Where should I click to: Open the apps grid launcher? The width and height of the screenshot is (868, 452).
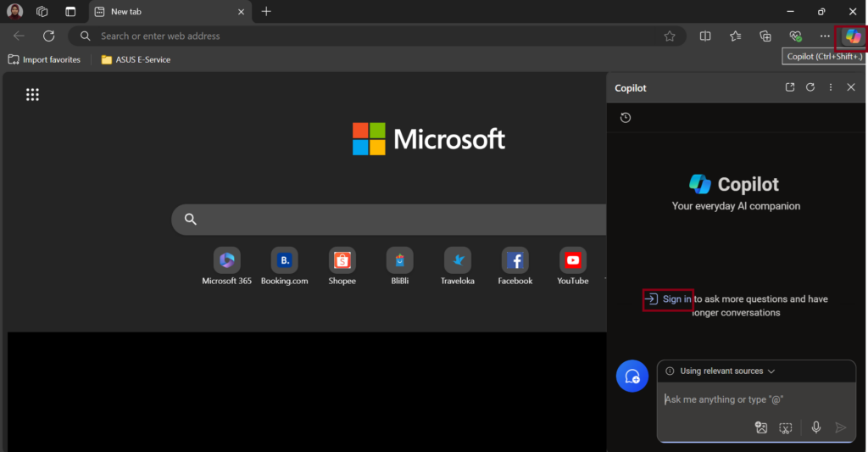[x=32, y=95]
